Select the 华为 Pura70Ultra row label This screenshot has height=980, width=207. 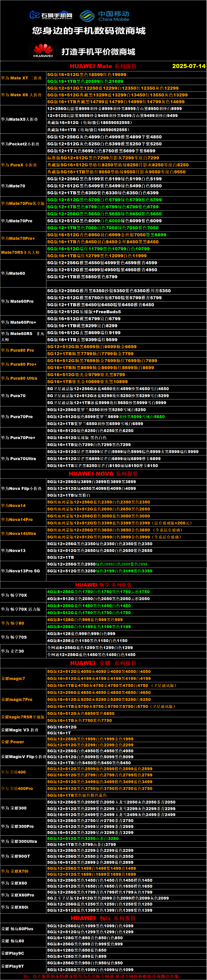click(x=18, y=459)
